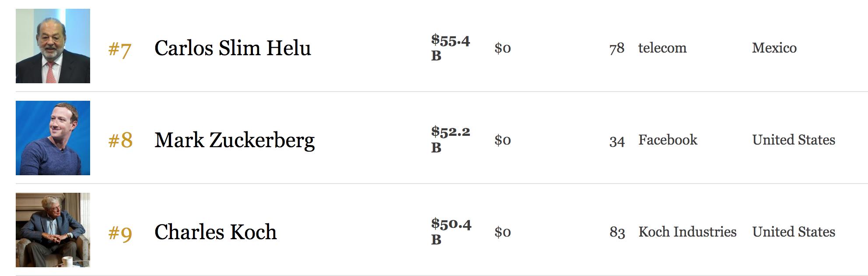Click the Koch Industries source text
The image size is (868, 276).
[687, 232]
